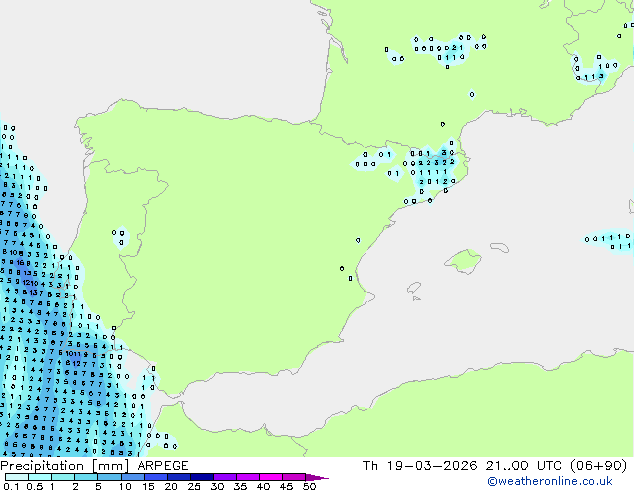Click the legend value label '0.5'
634x490 pixels.
point(35,486)
